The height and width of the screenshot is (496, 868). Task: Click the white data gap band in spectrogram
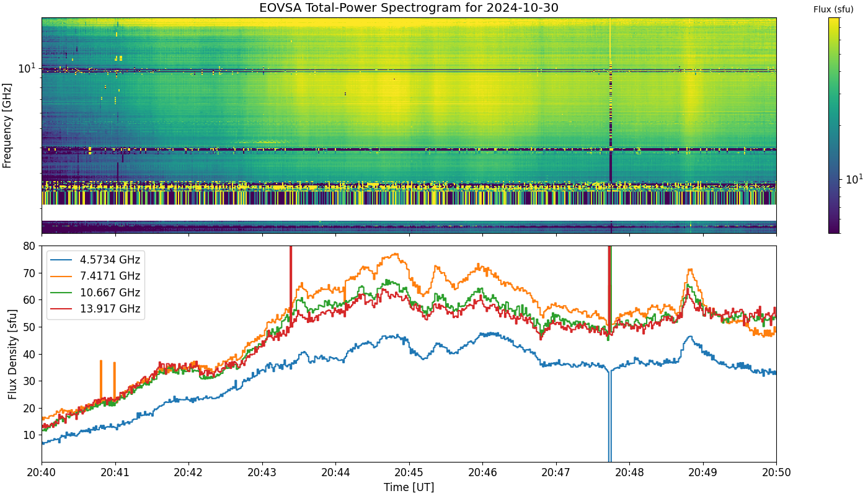pyautogui.click(x=409, y=212)
